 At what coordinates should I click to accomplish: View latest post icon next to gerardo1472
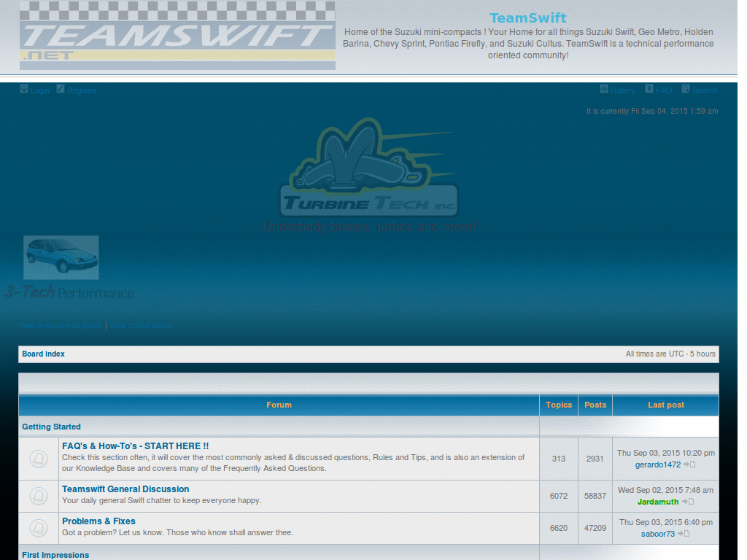(689, 464)
